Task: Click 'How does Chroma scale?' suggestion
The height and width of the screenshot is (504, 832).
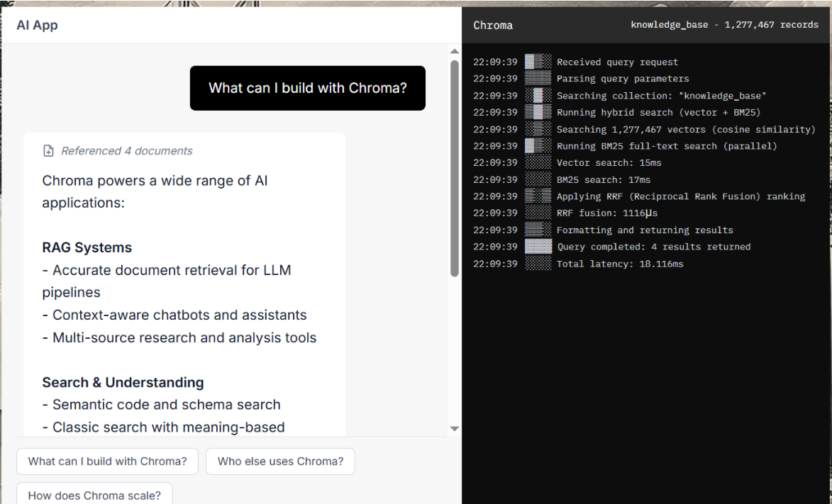Action: [94, 495]
